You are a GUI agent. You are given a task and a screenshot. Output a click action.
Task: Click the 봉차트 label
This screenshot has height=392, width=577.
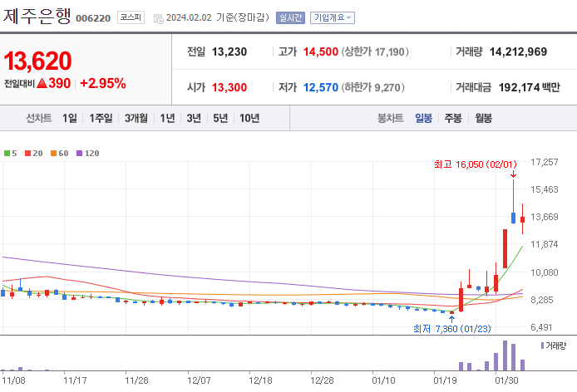pyautogui.click(x=391, y=118)
